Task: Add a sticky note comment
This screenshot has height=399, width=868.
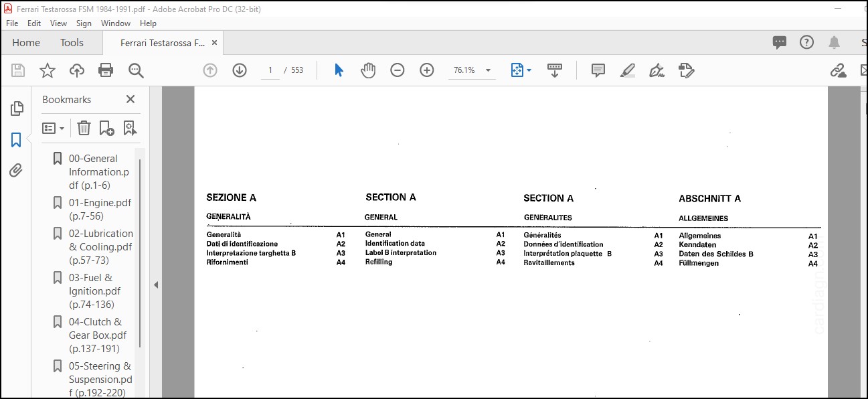Action: [x=598, y=70]
